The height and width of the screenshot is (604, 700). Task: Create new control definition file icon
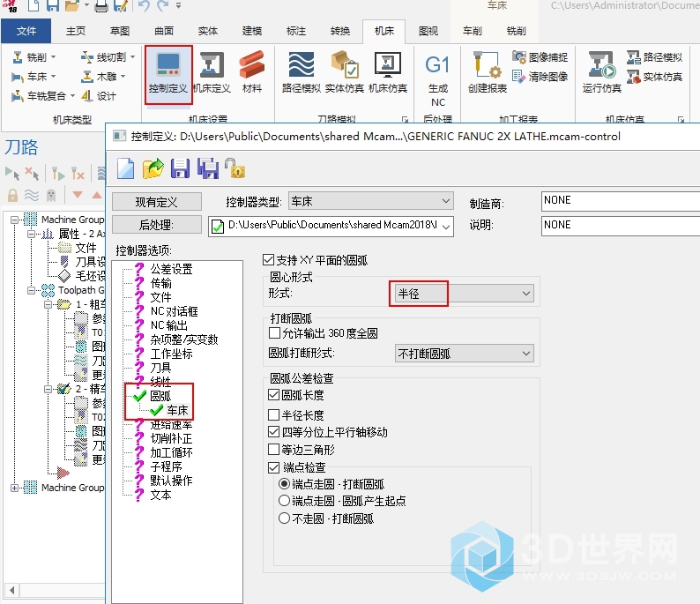[x=125, y=168]
